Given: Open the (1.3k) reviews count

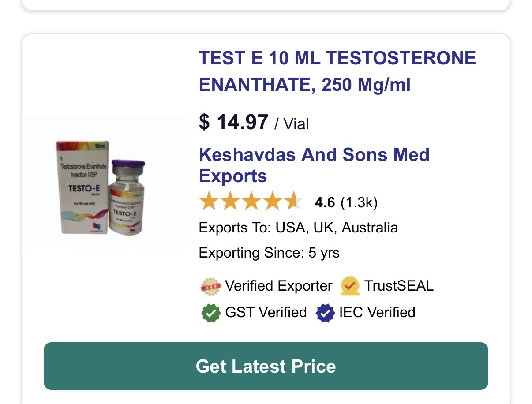Looking at the screenshot, I should click(x=359, y=202).
